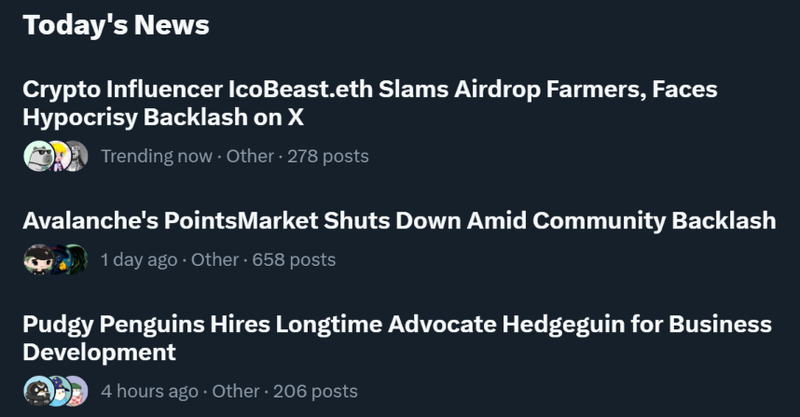Click the blonde character avatar under IcoBeast story
The image size is (800, 417).
point(57,156)
